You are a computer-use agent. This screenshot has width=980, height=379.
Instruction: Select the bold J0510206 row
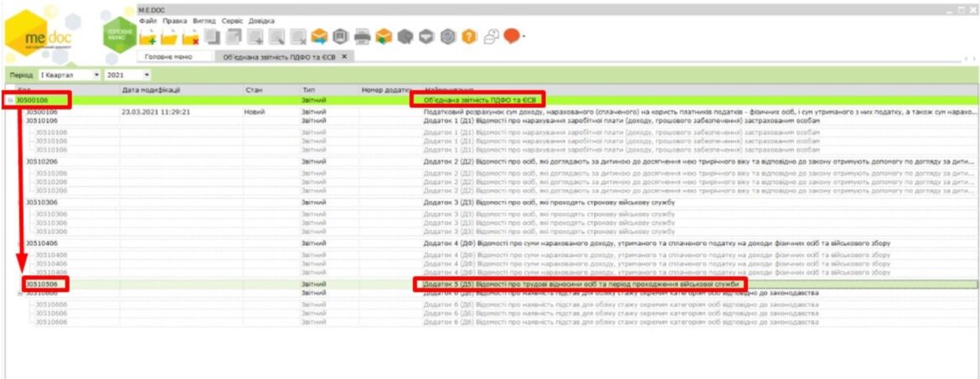[490, 161]
